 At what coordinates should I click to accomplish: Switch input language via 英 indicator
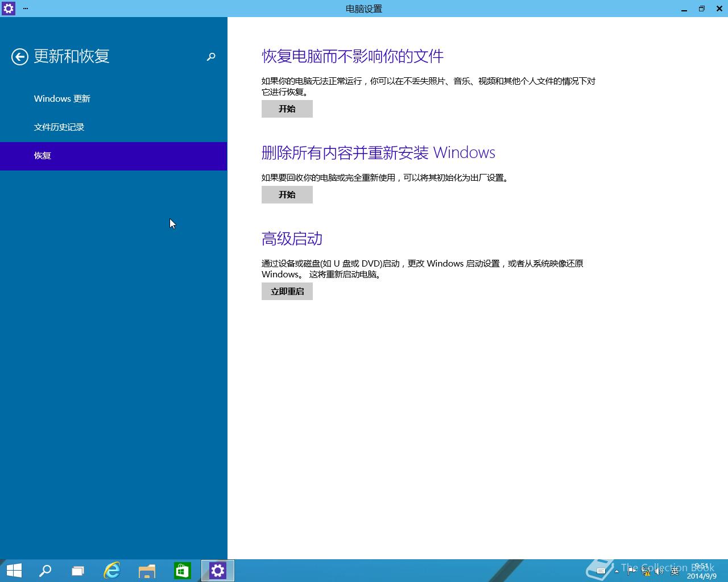(675, 571)
